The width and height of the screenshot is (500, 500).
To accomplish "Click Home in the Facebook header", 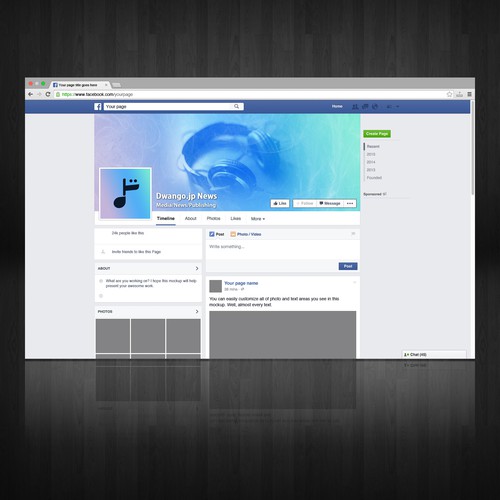I will coord(337,106).
